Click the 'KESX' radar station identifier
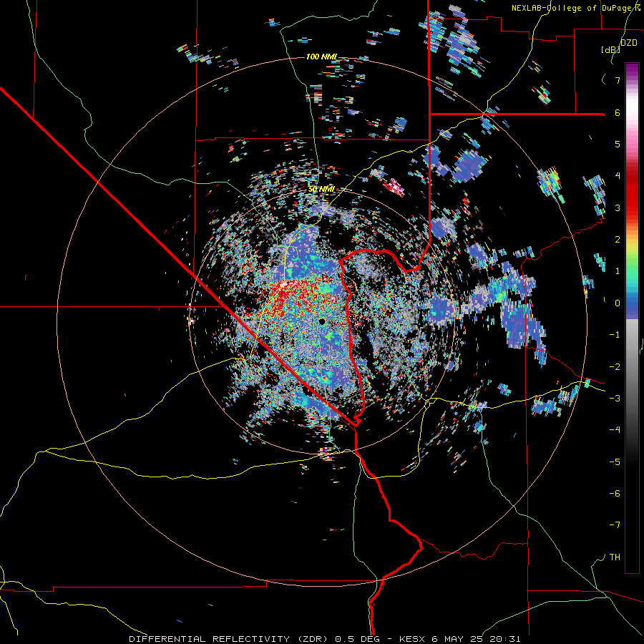 [411, 639]
